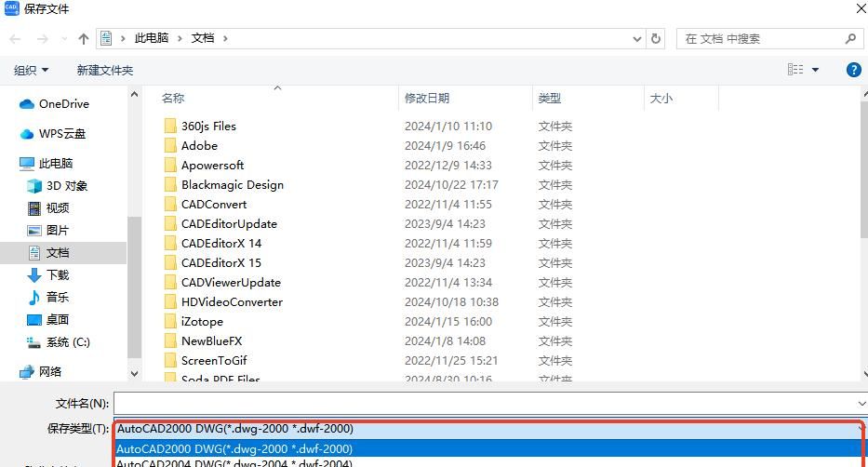This screenshot has height=467, width=868.
Task: Open the 文件名 dropdown arrow
Action: click(861, 404)
